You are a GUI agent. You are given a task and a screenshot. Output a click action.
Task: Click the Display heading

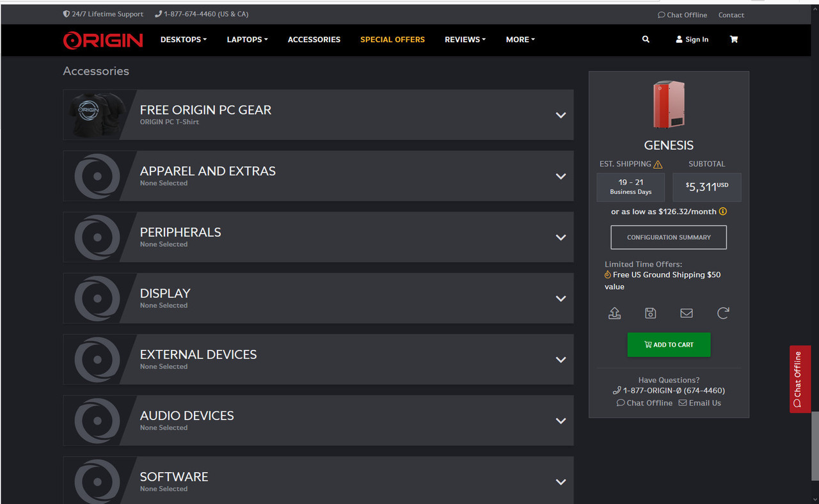[165, 294]
